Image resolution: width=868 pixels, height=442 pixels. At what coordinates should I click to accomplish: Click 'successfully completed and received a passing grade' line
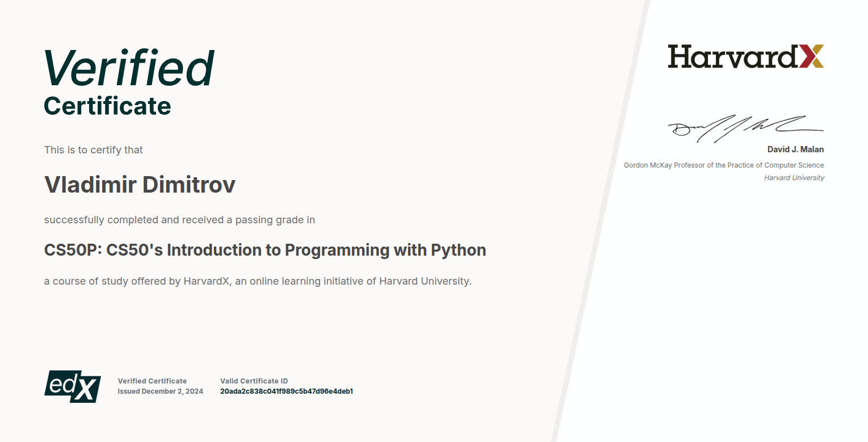click(x=179, y=220)
